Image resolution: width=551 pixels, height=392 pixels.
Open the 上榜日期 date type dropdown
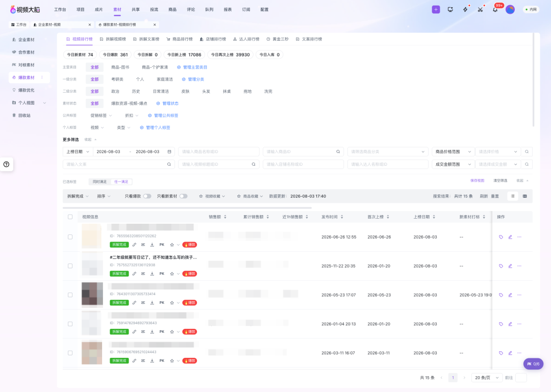78,152
